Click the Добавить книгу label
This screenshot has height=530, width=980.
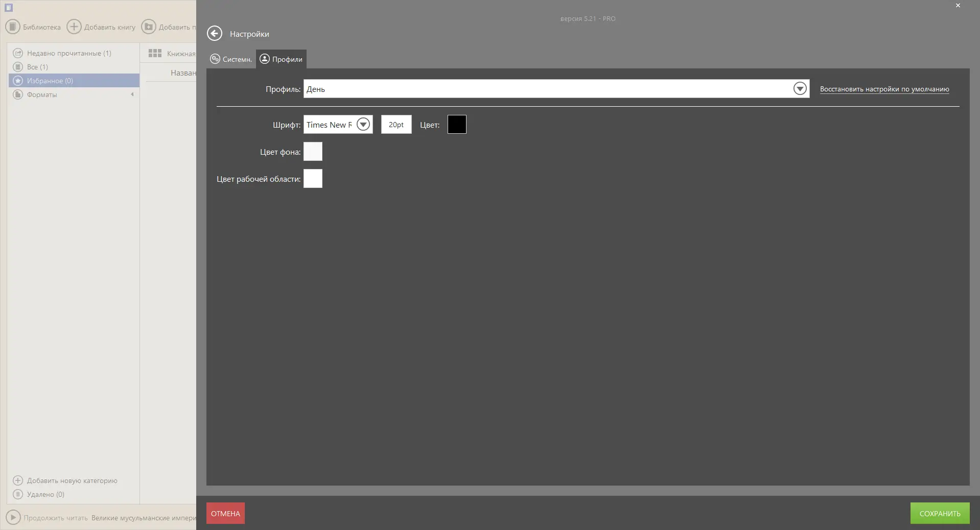[x=110, y=28]
